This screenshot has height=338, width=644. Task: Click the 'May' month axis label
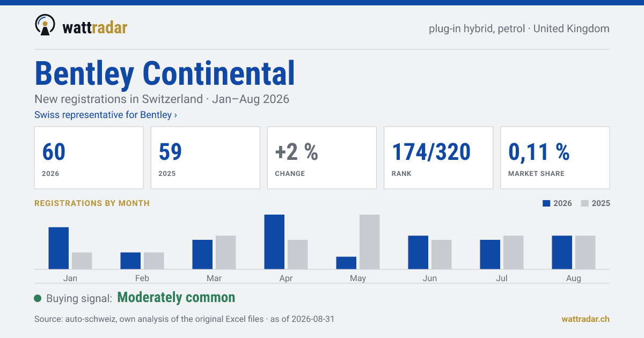click(358, 278)
